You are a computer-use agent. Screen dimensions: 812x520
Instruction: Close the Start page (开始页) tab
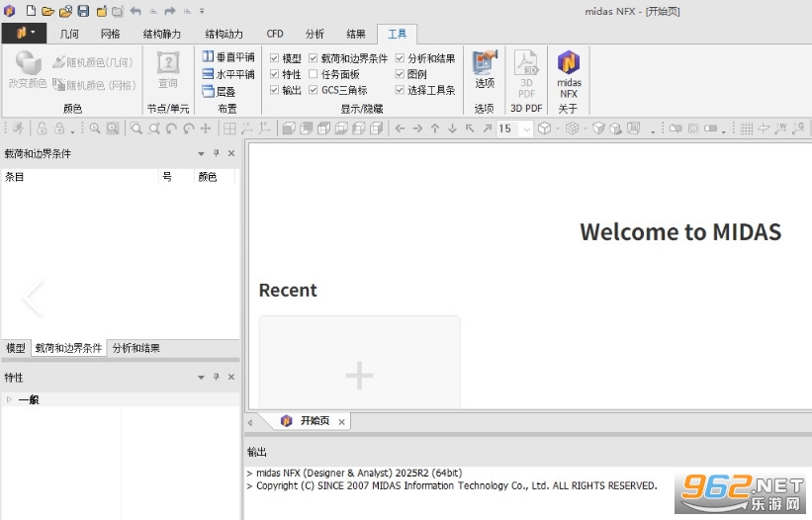tap(342, 422)
